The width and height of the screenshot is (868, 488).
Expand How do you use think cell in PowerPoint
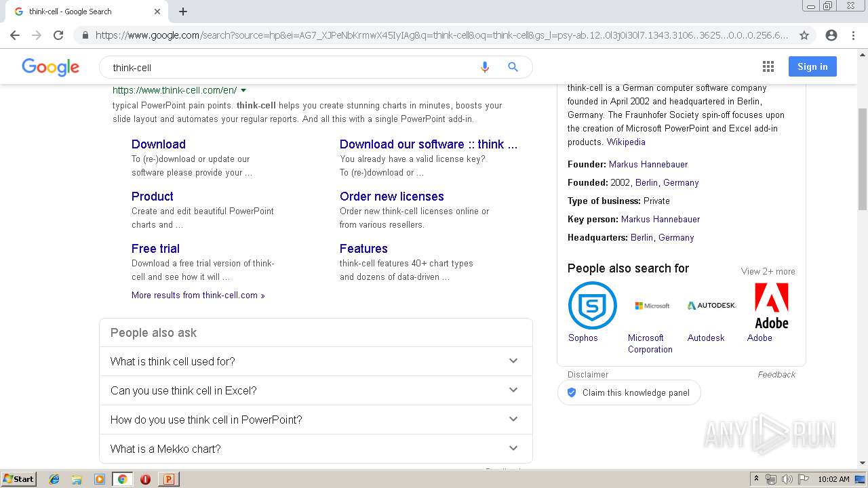point(316,420)
